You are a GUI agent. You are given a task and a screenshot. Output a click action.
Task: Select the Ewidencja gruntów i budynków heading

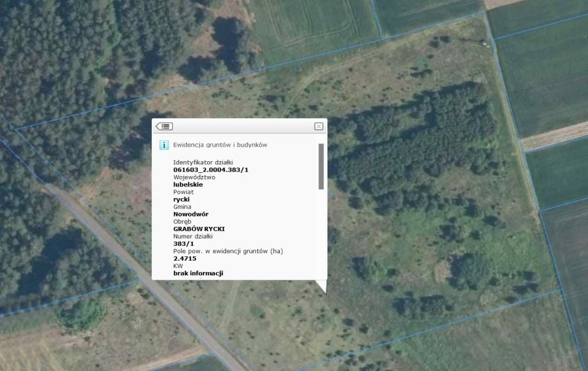coord(220,145)
